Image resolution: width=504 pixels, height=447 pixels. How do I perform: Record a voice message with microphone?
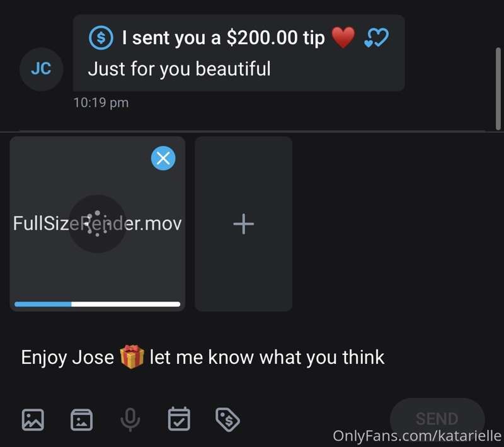pos(130,420)
